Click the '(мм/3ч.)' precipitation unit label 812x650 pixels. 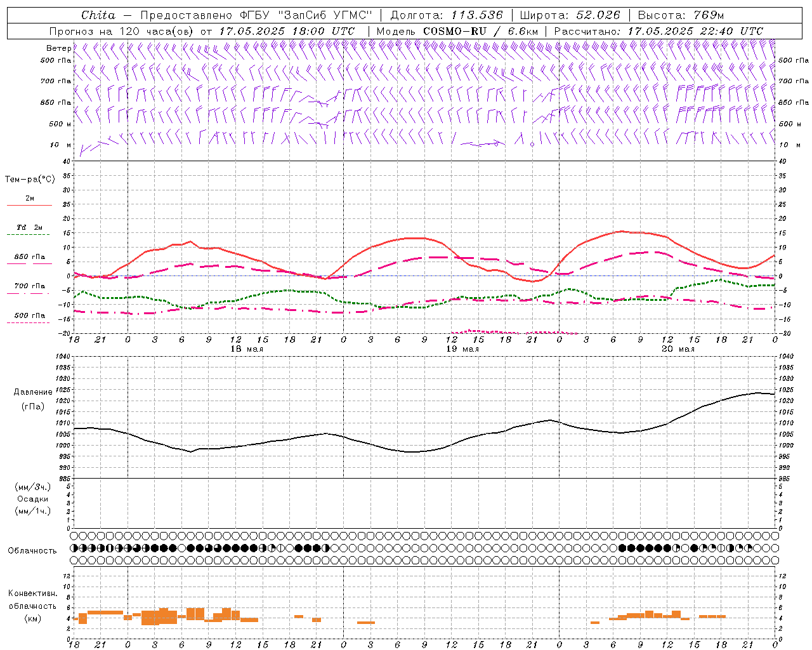click(x=33, y=487)
